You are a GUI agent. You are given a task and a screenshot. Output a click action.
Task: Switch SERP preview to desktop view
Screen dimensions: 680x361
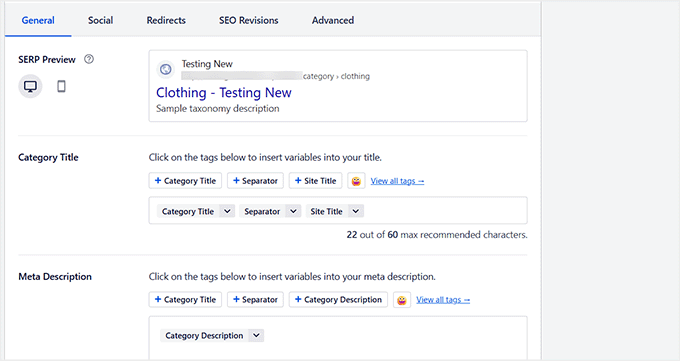coord(30,86)
